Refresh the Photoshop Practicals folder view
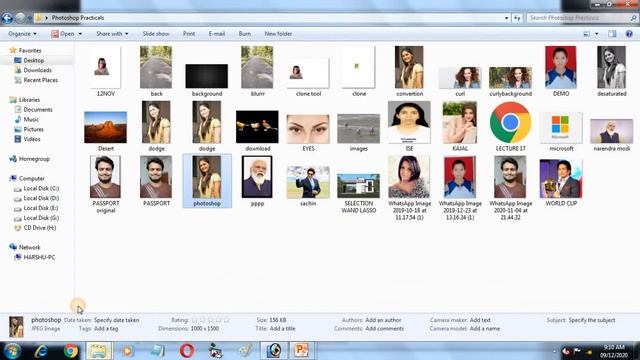This screenshot has width=640, height=360. (517, 18)
